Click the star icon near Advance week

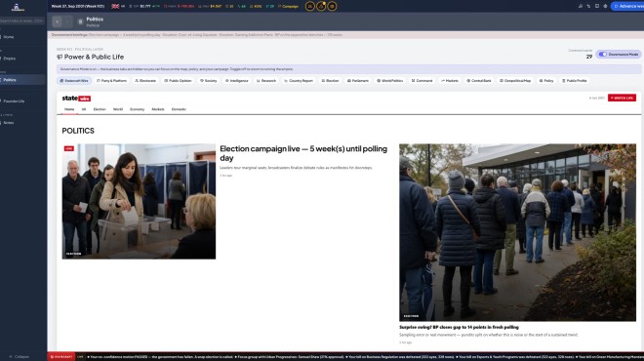[x=605, y=6]
